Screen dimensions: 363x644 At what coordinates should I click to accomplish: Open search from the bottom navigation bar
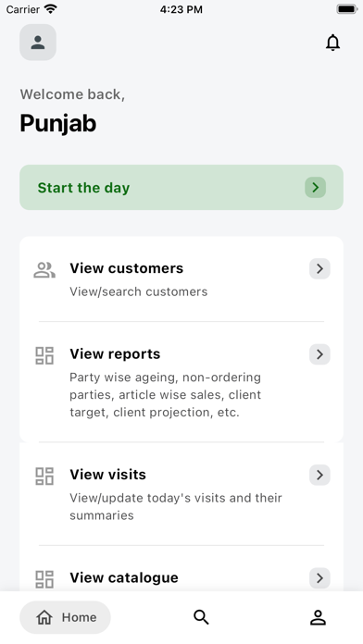[201, 617]
